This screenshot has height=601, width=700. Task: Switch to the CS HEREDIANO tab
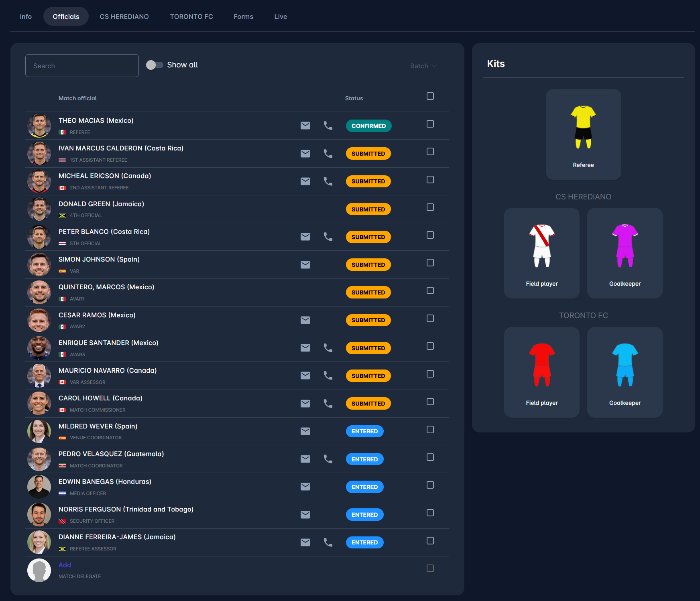click(x=124, y=16)
